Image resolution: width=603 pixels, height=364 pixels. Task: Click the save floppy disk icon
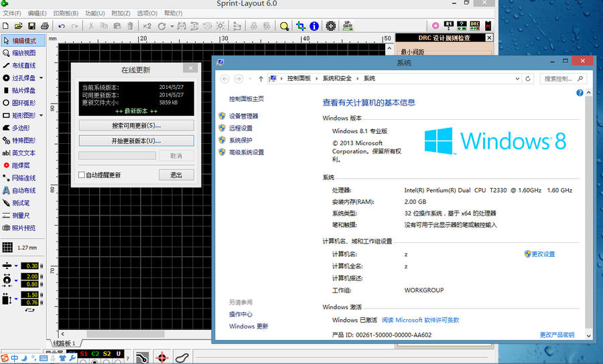[31, 26]
